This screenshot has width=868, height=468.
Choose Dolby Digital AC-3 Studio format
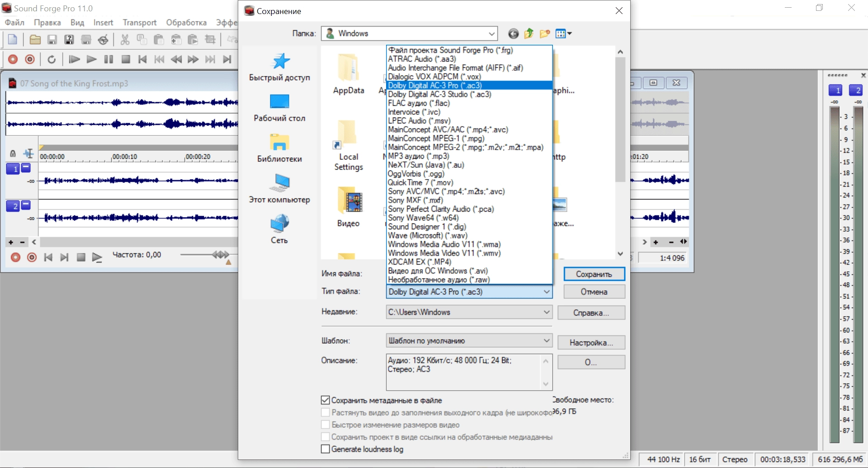pos(470,94)
